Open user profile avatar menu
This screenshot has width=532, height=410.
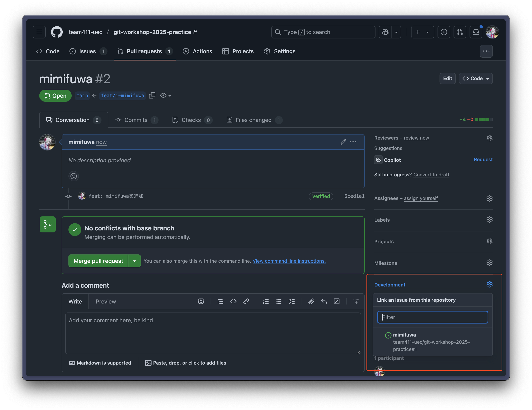[x=492, y=32]
